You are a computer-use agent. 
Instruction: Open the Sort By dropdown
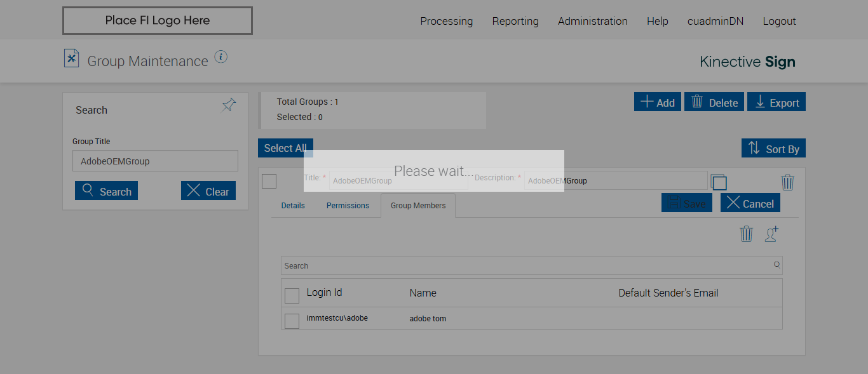tap(773, 149)
